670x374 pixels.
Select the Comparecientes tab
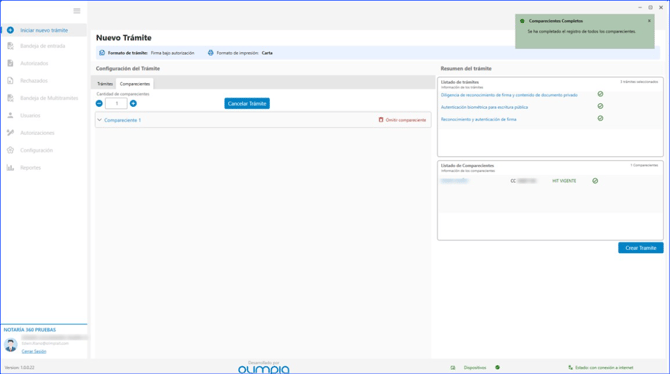tap(135, 84)
